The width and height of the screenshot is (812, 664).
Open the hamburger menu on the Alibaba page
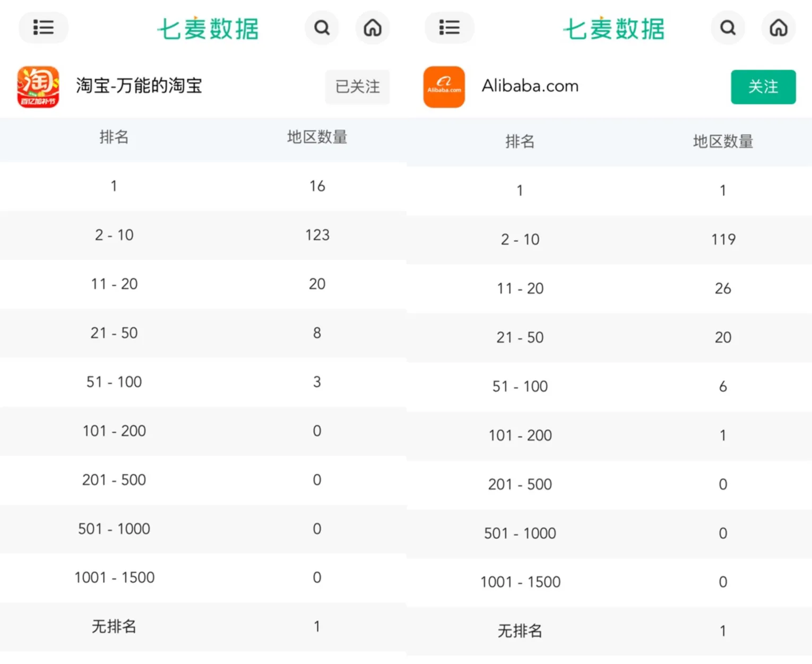pos(449,28)
